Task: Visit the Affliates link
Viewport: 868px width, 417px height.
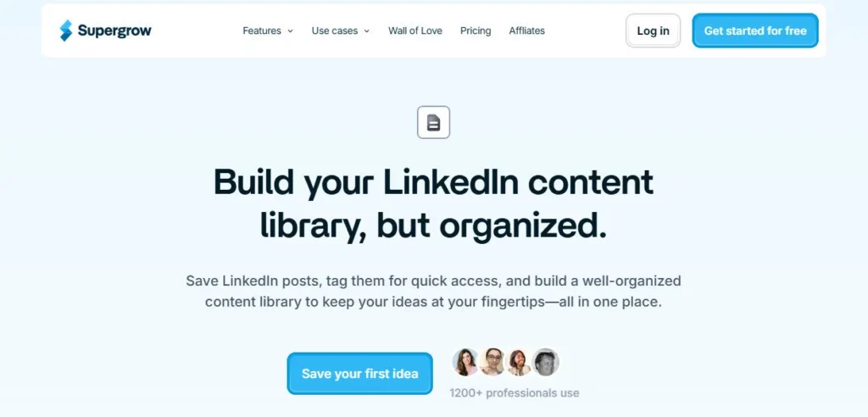Action: [527, 31]
